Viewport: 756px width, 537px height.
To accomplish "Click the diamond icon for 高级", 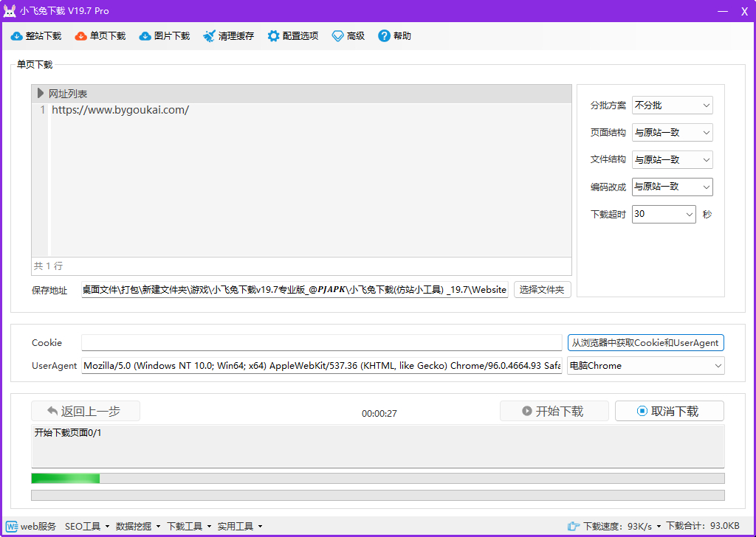I will [338, 36].
